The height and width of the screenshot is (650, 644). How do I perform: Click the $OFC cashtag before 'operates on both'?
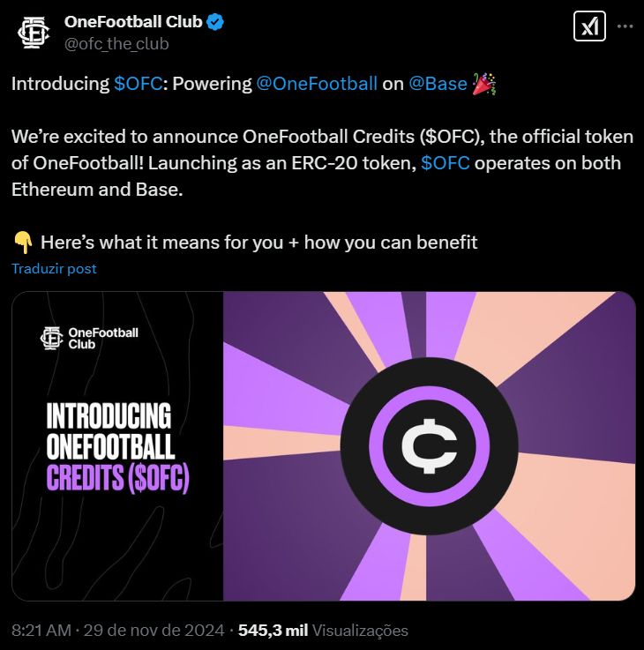pos(446,163)
